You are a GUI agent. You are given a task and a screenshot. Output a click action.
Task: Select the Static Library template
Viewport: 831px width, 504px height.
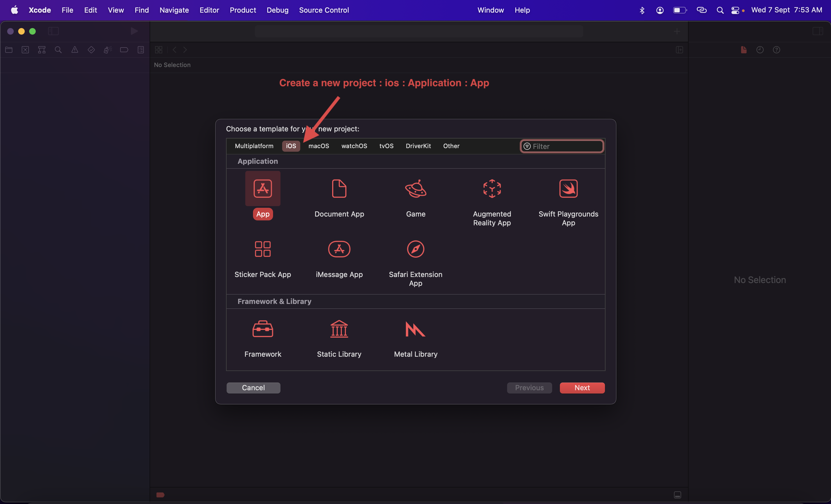pyautogui.click(x=339, y=329)
